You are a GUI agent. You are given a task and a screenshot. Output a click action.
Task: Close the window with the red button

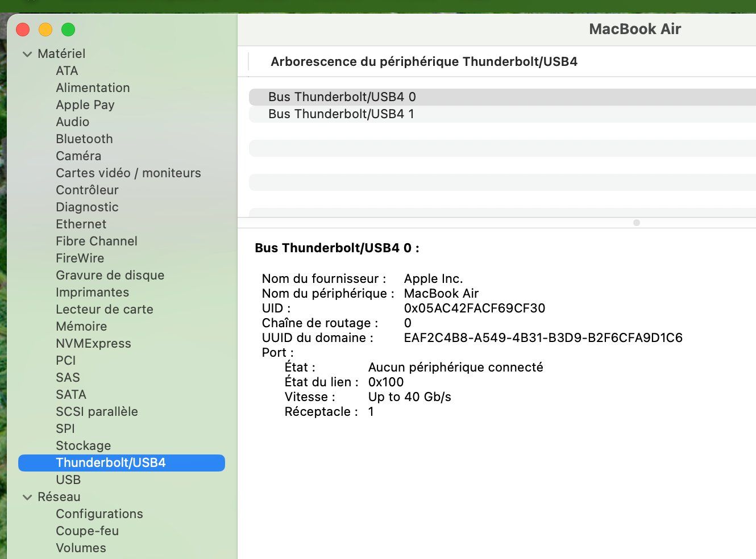pyautogui.click(x=23, y=30)
